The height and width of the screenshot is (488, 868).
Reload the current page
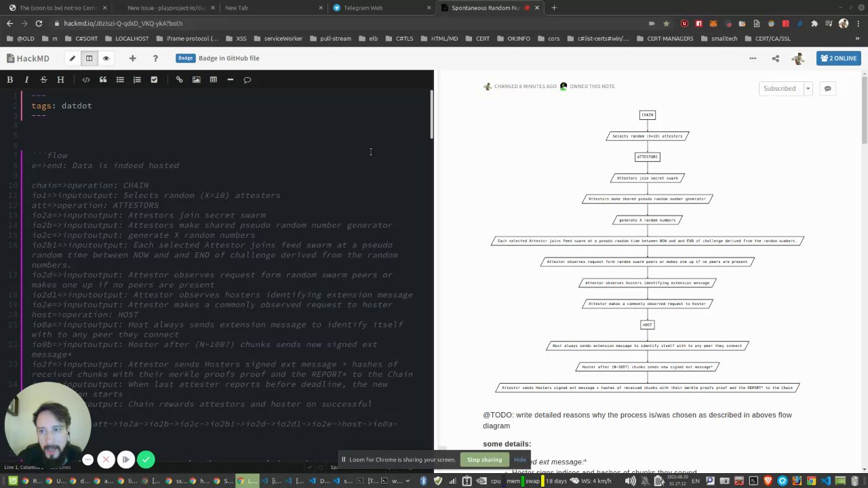[39, 23]
